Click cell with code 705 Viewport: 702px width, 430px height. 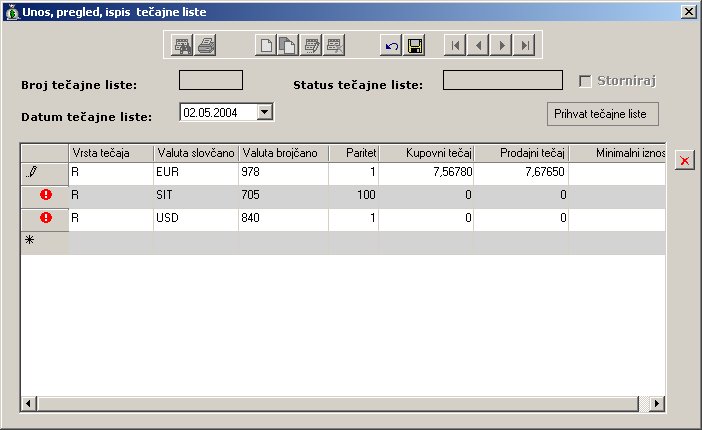click(283, 195)
